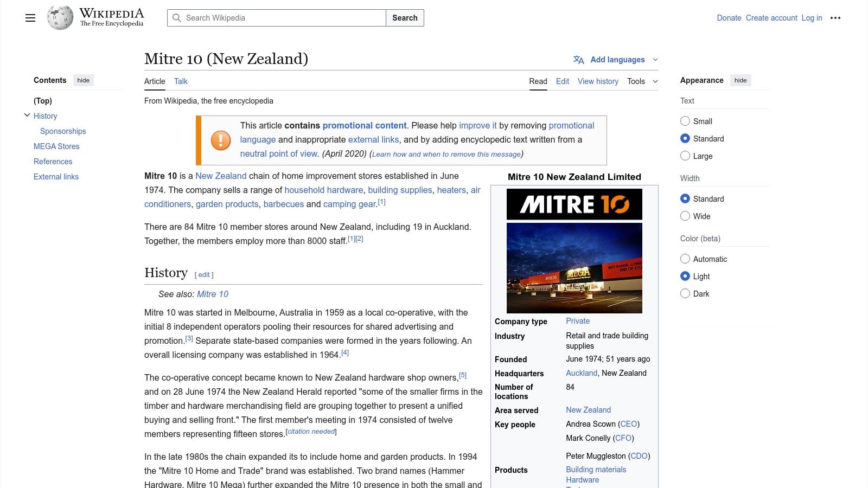Open the Edit tab
The height and width of the screenshot is (488, 868).
point(563,81)
